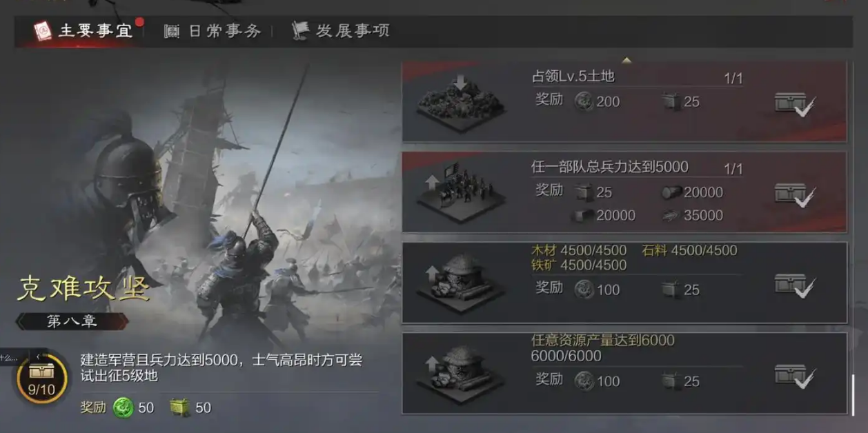Switch to the 发展事项 tab
This screenshot has width=868, height=433.
[340, 30]
